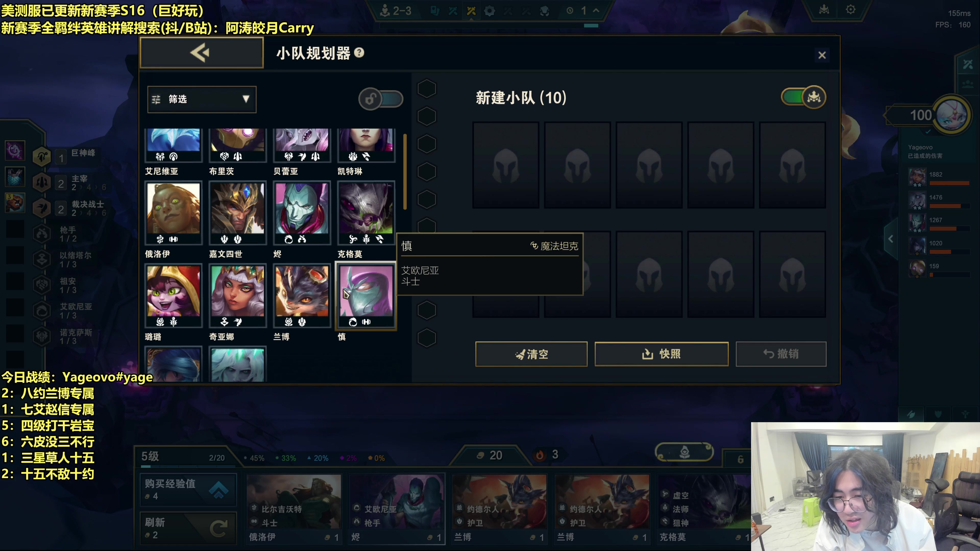Open settings gear icon at top right
This screenshot has height=551, width=980.
click(851, 9)
